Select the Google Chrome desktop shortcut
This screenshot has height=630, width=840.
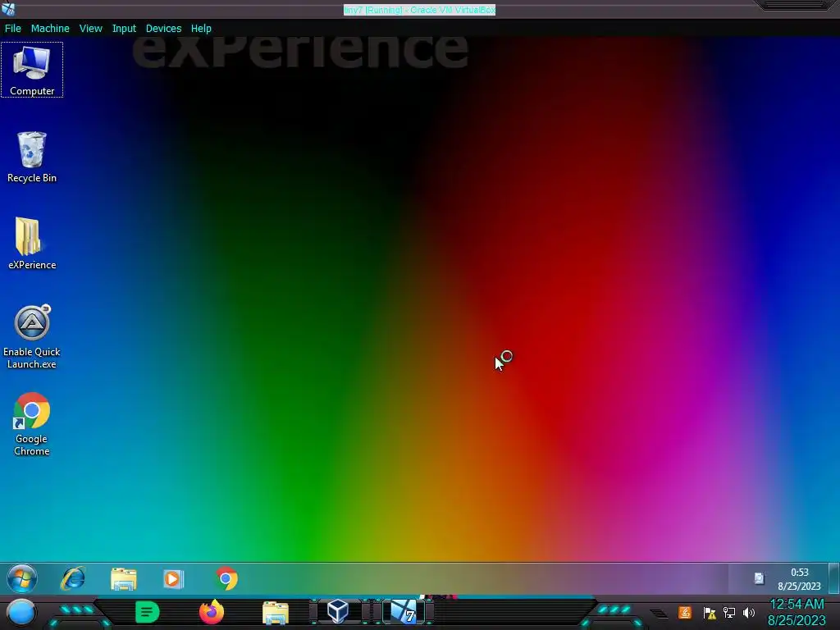(x=32, y=424)
